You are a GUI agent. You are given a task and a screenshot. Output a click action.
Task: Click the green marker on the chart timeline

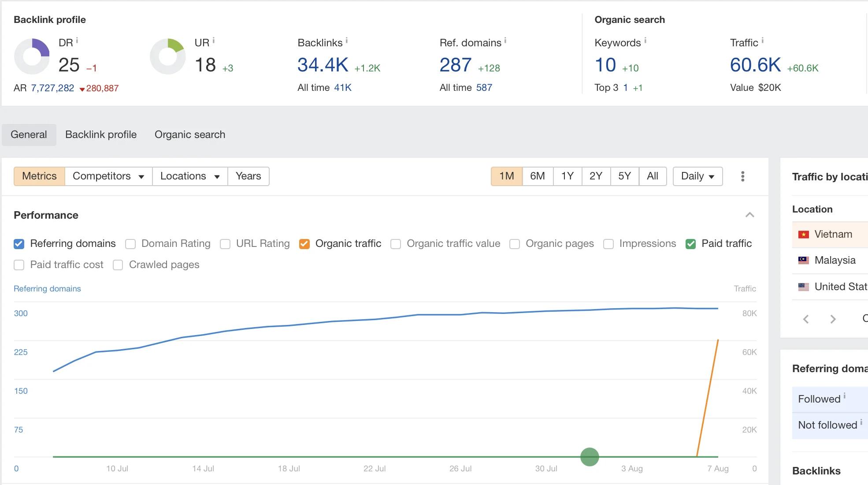[590, 457]
